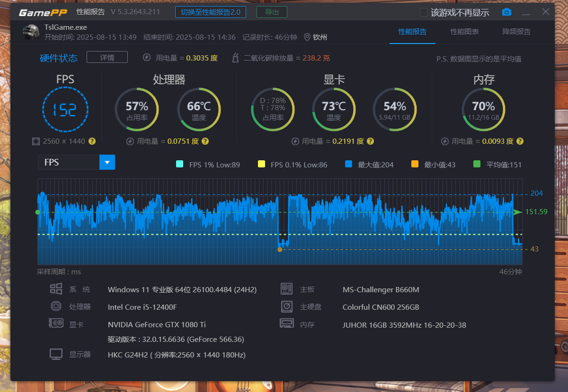Screen dimensions: 568x392
Task: Enable the 该游戏不再显示 checkbox
Action: click(424, 12)
